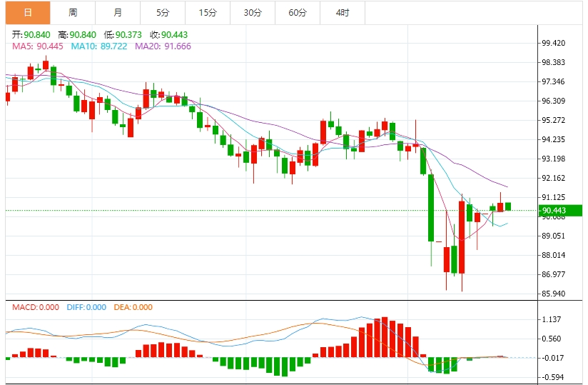The height and width of the screenshot is (385, 588).
Task: Click the MA5: 90.445 indicator label
Action: [x=38, y=46]
